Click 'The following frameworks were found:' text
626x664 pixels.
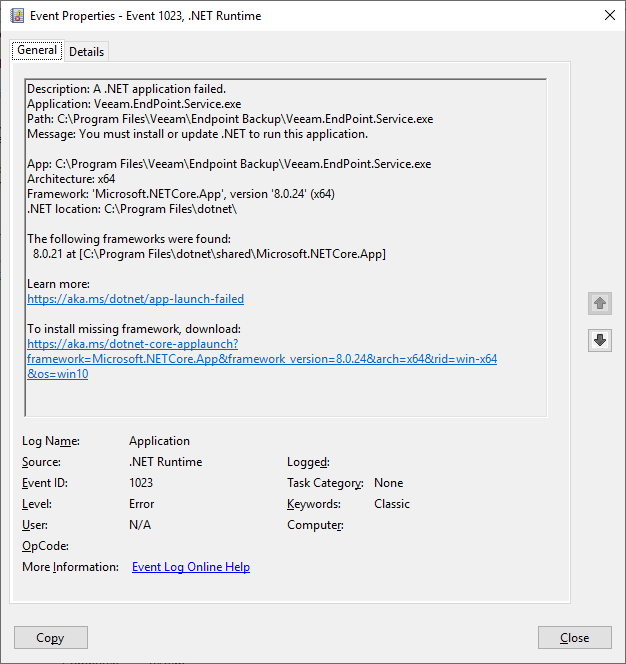click(129, 239)
